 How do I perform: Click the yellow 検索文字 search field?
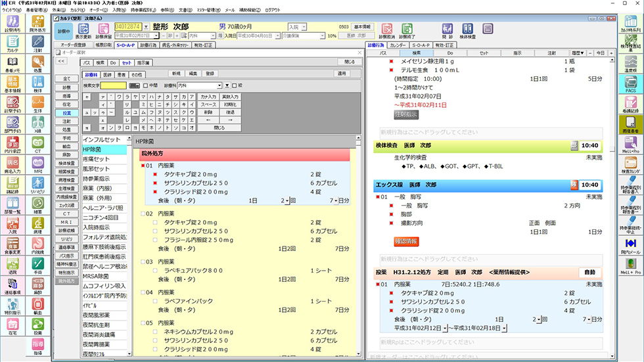pyautogui.click(x=113, y=86)
